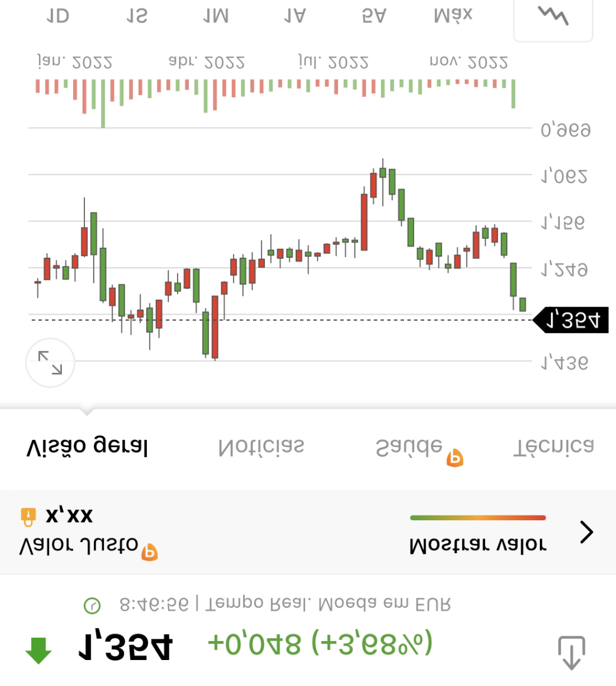The image size is (616, 686).
Task: Open the chart type selector icon
Action: pos(553,18)
